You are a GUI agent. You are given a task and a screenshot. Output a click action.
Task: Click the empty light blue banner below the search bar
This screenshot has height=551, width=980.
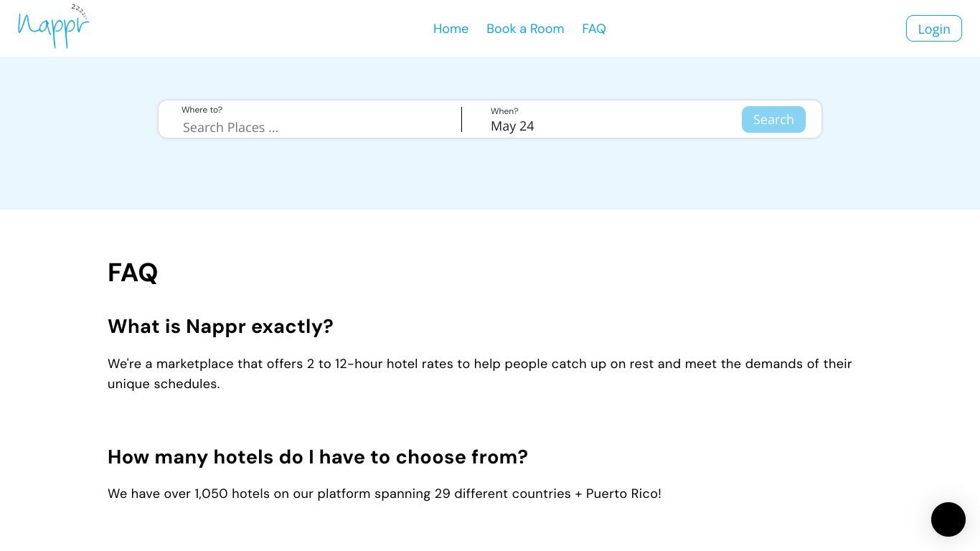pos(490,174)
